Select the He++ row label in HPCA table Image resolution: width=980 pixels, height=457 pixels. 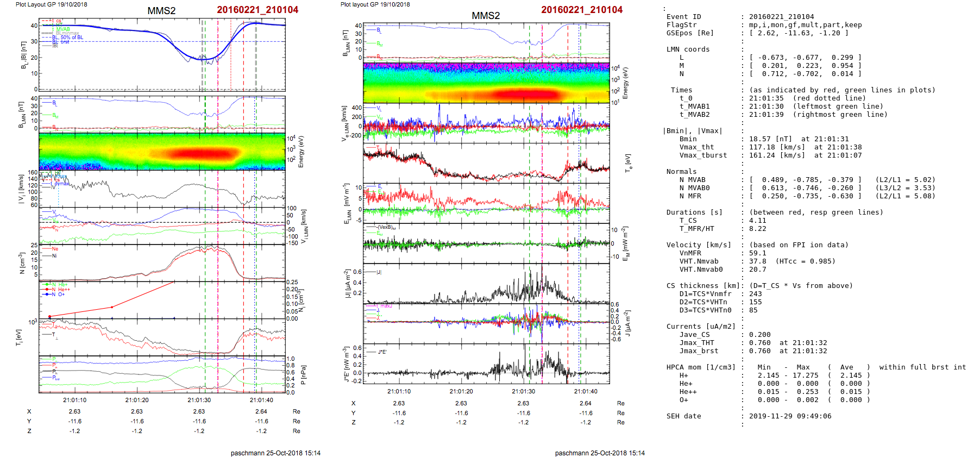[688, 392]
